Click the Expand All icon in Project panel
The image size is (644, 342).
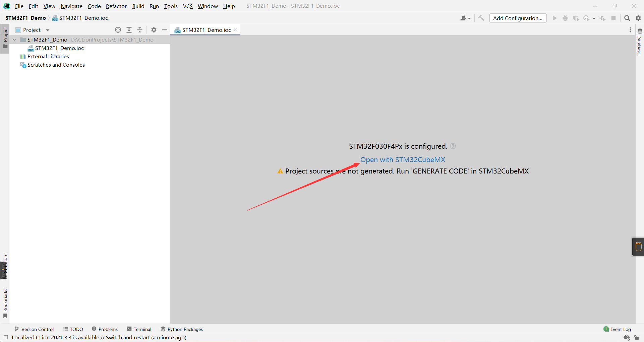(x=129, y=30)
